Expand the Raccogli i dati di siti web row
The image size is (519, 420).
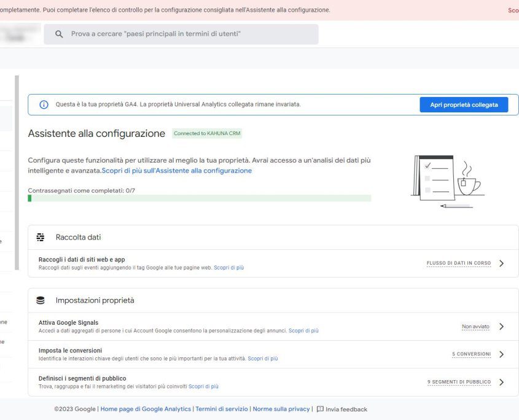click(x=502, y=262)
